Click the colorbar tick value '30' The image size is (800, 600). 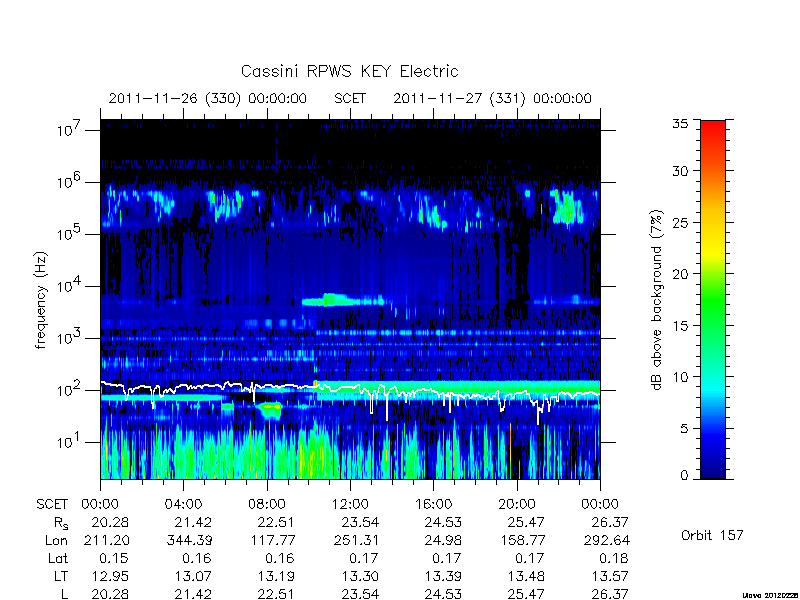tap(680, 171)
